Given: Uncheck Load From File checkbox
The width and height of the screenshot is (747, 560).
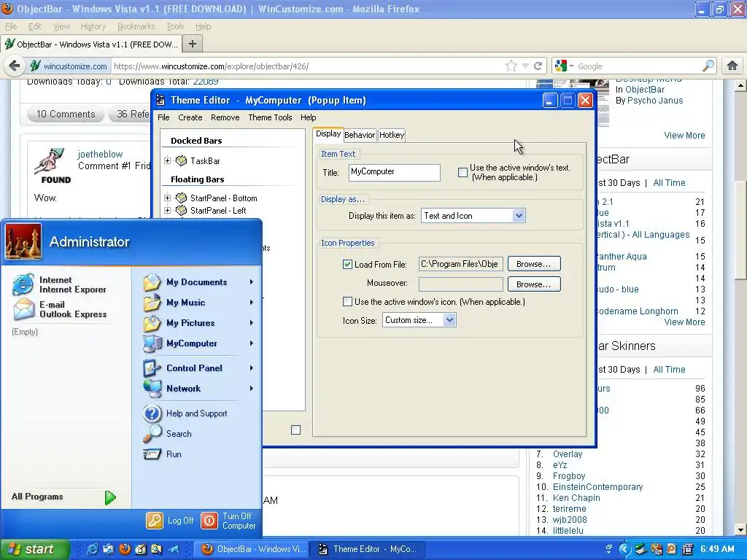Looking at the screenshot, I should (x=347, y=264).
